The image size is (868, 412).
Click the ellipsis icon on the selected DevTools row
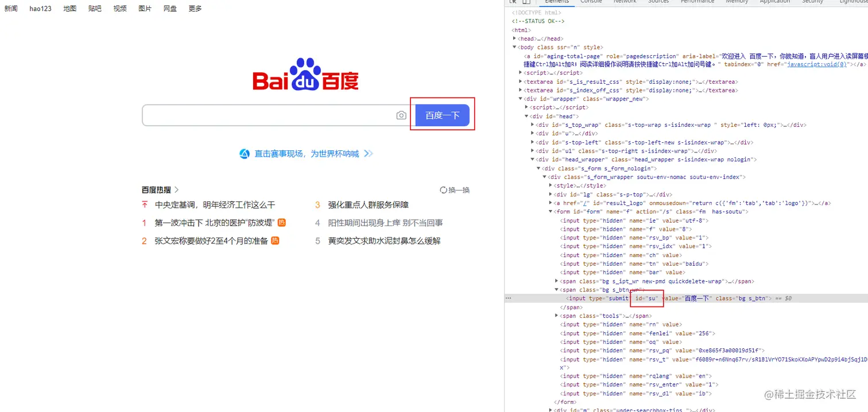pos(508,298)
